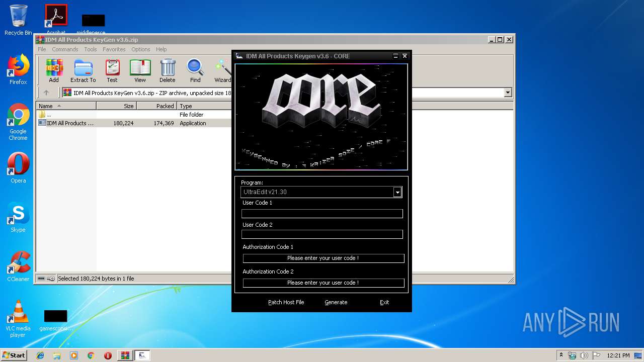
Task: Click the taskbar clock 12:21 PM
Action: tap(618, 355)
